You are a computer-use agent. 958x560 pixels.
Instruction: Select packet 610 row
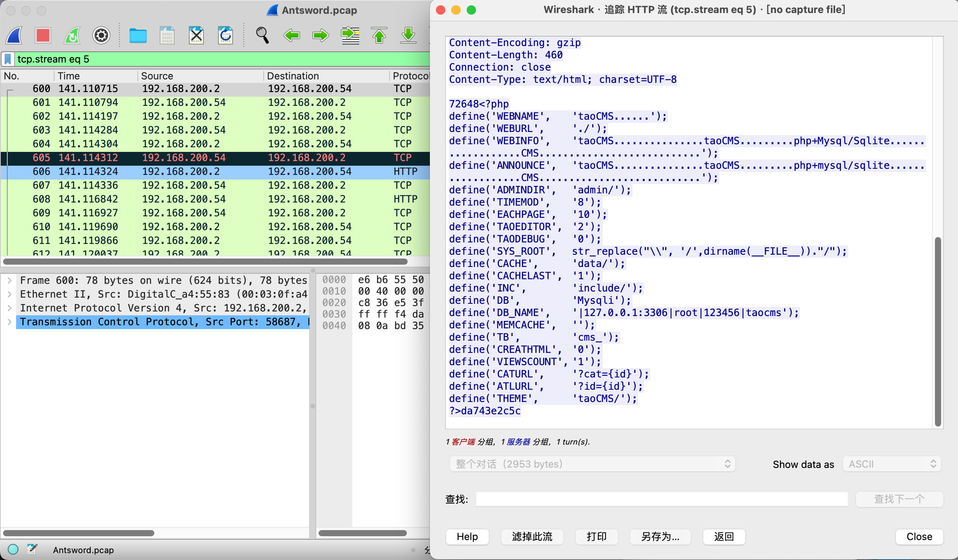[x=215, y=227]
